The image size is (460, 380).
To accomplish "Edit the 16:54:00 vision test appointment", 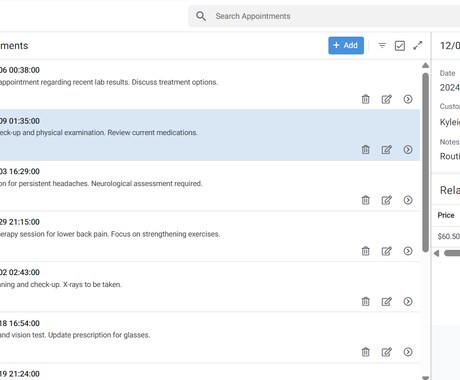I will coord(387,352).
